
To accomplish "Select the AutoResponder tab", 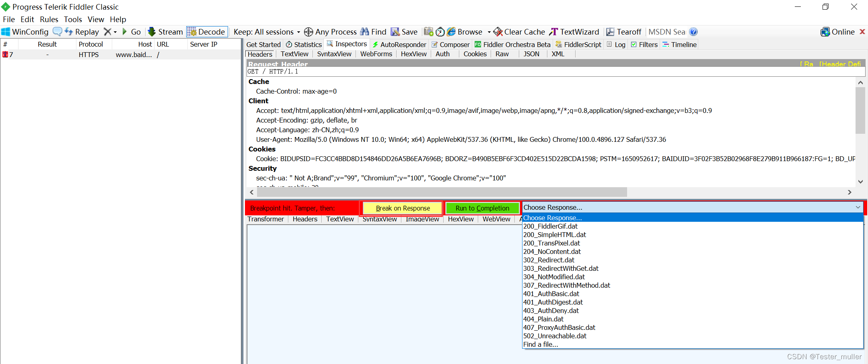I will 399,45.
